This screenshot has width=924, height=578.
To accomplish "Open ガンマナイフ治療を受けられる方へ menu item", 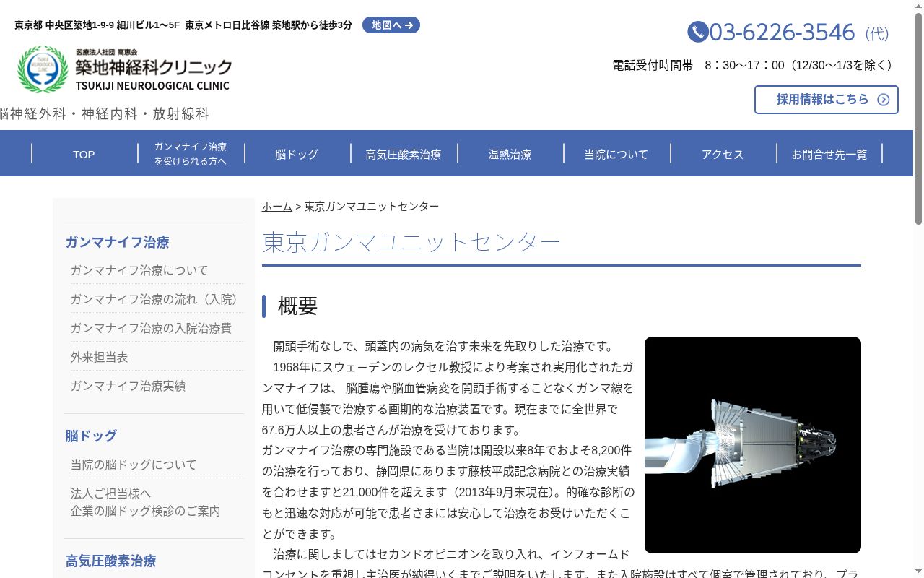I will tap(191, 154).
